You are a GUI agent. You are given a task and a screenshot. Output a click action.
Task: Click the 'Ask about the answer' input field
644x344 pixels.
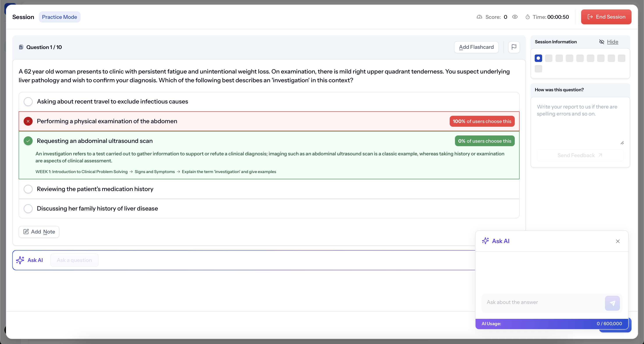coord(543,302)
